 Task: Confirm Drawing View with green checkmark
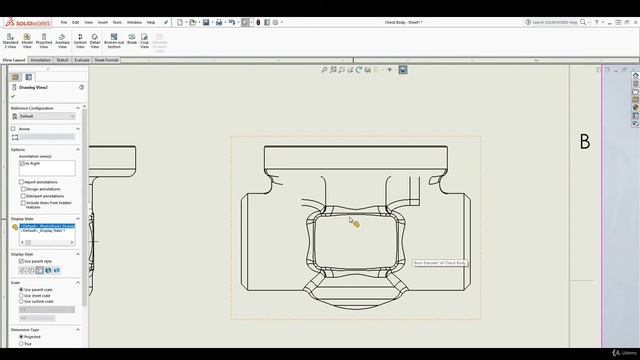(x=13, y=96)
